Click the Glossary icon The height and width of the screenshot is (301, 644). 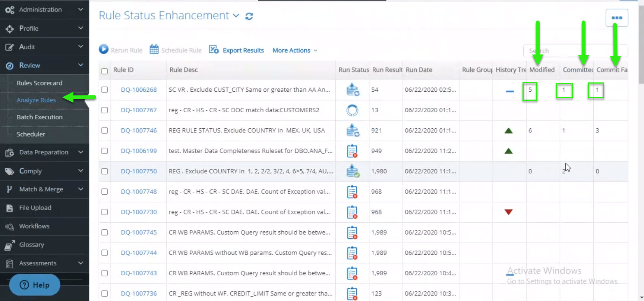tap(10, 245)
